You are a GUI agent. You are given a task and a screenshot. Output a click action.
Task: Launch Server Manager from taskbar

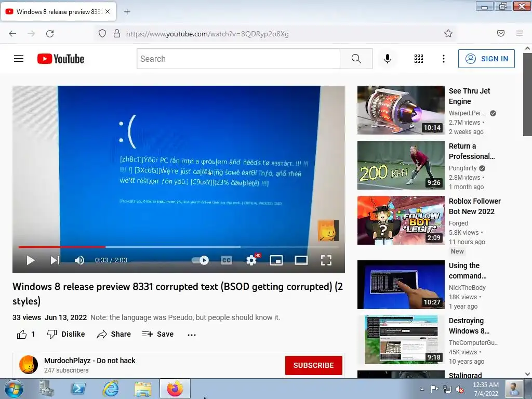[x=46, y=389]
